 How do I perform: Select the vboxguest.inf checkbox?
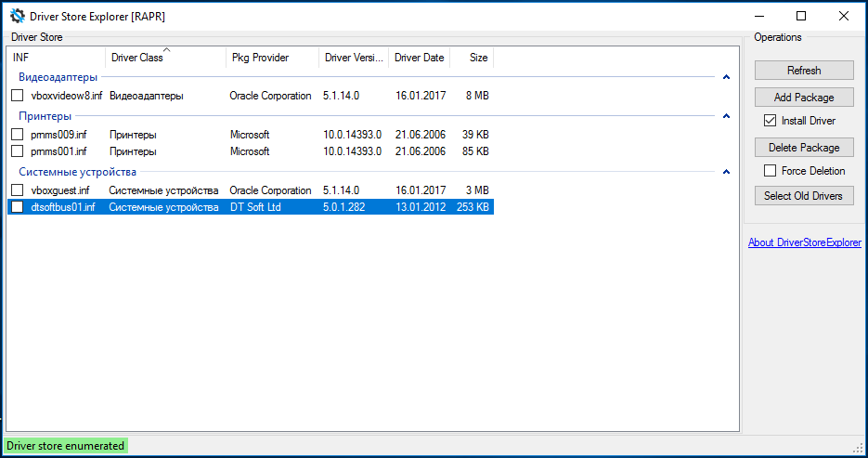[x=17, y=190]
